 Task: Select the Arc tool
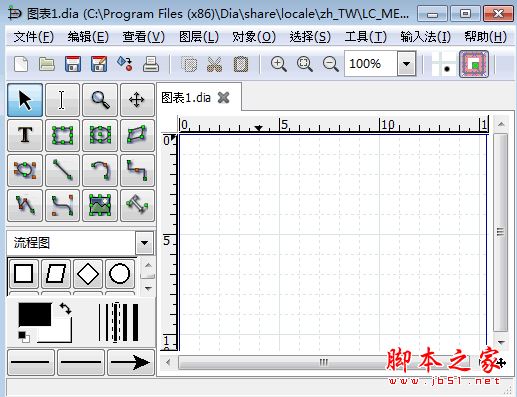click(x=100, y=170)
